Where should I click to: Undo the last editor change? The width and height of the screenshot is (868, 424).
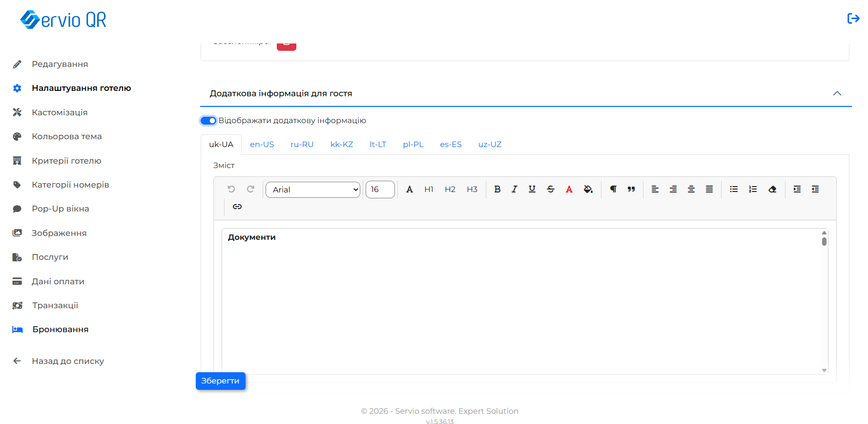coord(231,189)
